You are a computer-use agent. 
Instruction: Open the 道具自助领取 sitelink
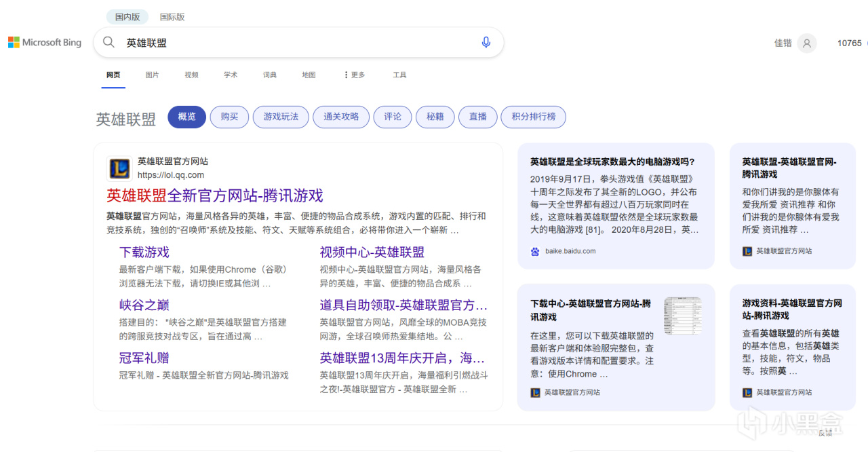click(x=403, y=305)
